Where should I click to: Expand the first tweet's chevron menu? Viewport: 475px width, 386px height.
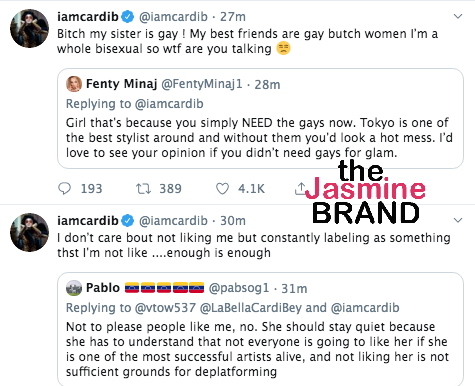(x=458, y=16)
